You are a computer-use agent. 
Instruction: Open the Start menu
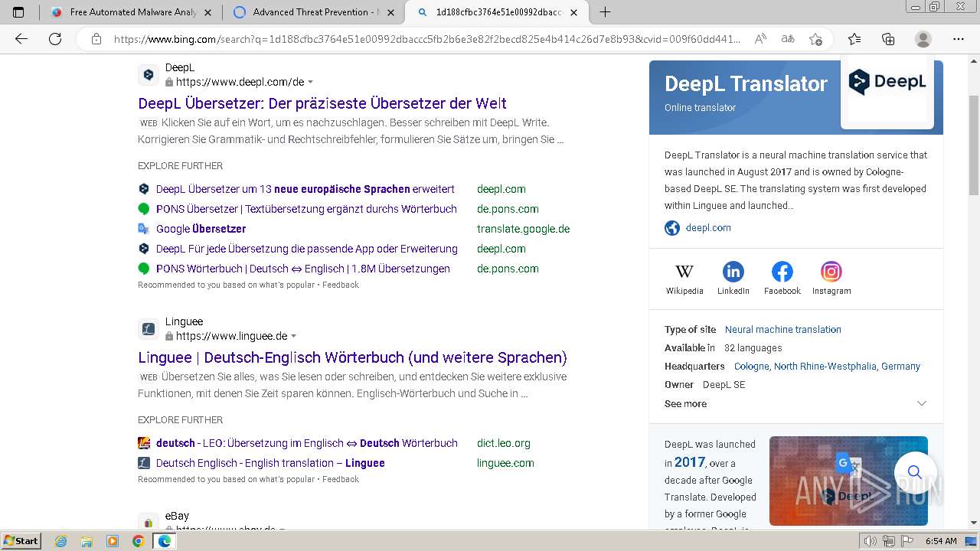(x=21, y=541)
